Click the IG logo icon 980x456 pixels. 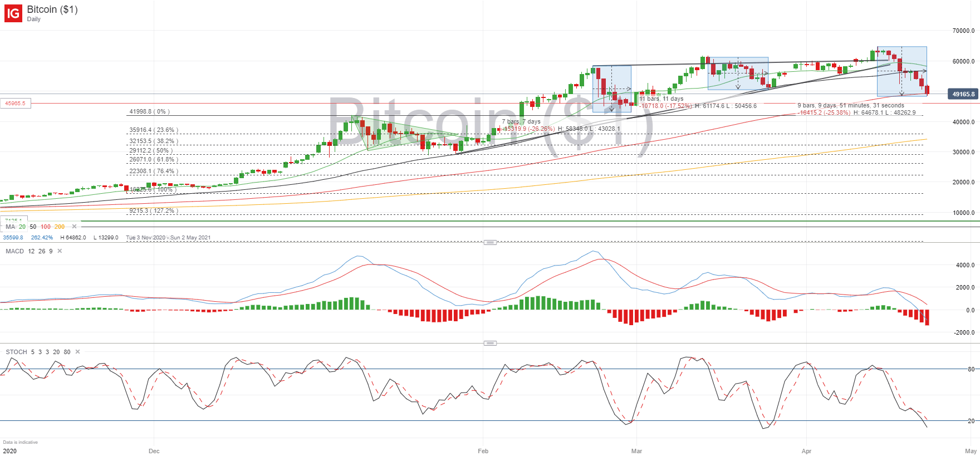tap(13, 13)
